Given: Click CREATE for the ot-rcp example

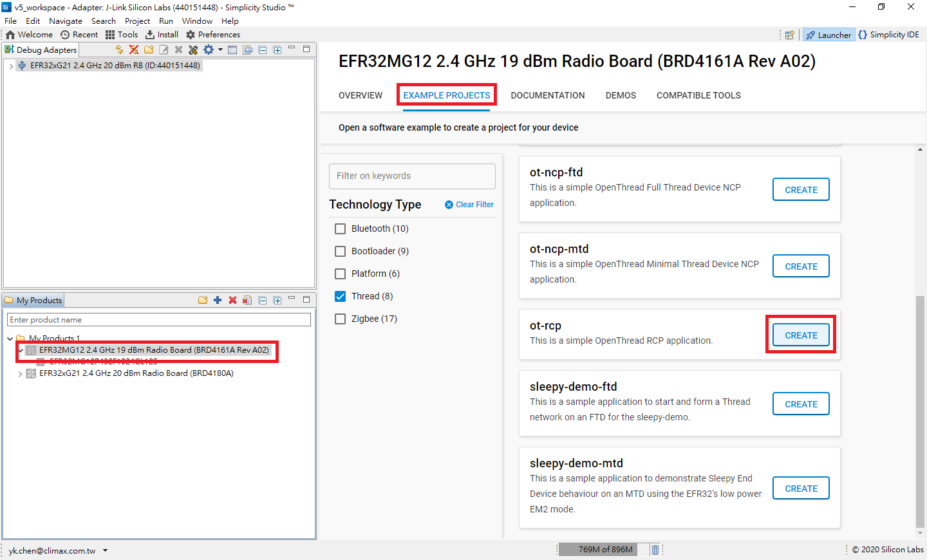Looking at the screenshot, I should pos(800,335).
